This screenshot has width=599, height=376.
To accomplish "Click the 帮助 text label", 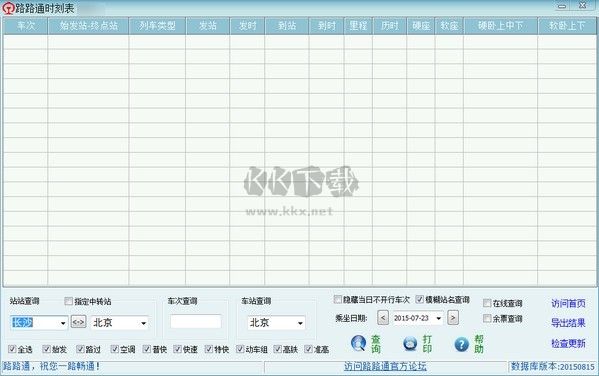I will coord(479,344).
